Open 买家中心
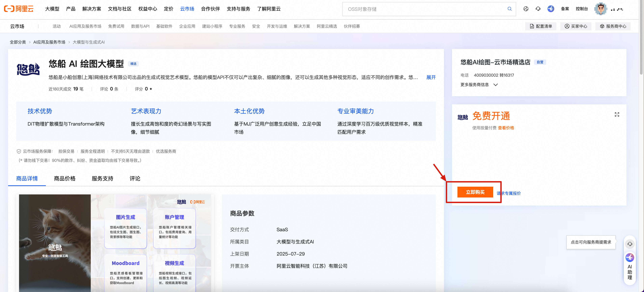 [x=576, y=26]
